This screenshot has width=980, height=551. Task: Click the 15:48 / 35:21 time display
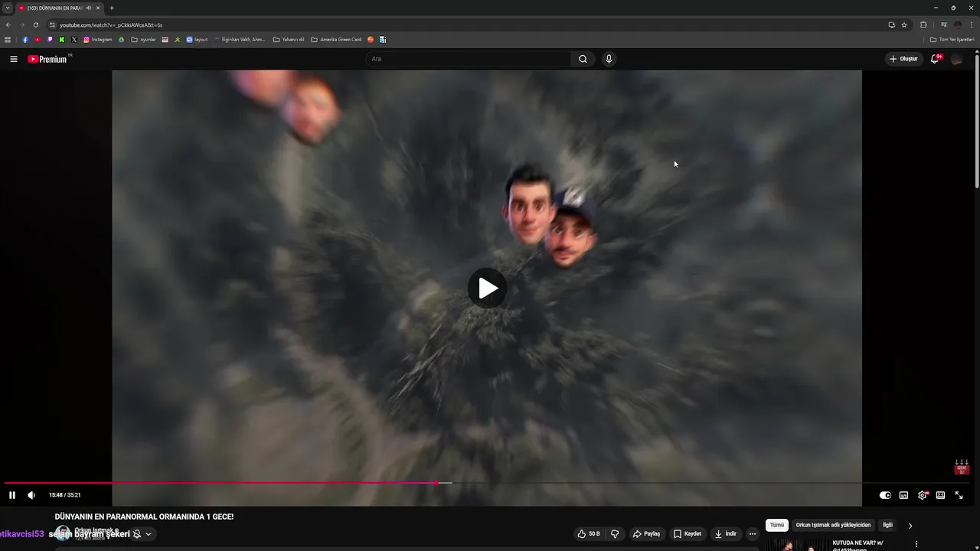coord(64,495)
